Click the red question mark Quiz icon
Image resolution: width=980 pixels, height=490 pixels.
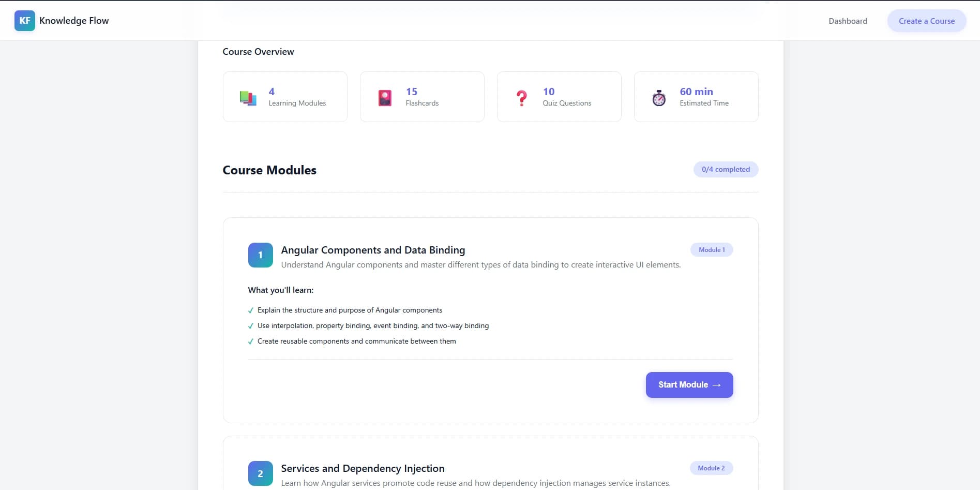(x=522, y=97)
